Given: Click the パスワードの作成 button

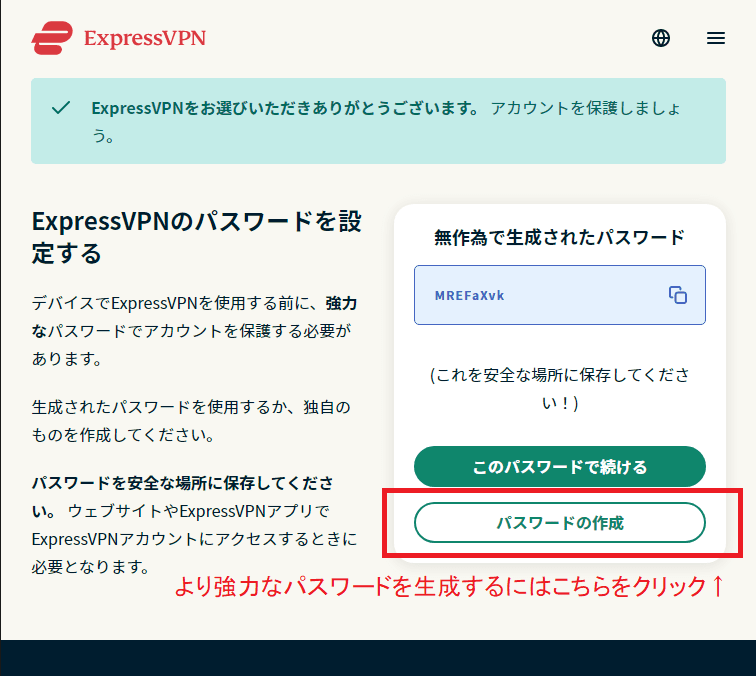Looking at the screenshot, I should (559, 523).
